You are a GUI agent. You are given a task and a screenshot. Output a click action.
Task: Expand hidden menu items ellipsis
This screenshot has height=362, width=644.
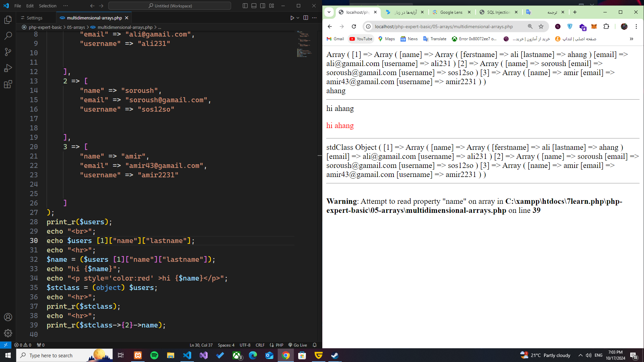point(65,6)
